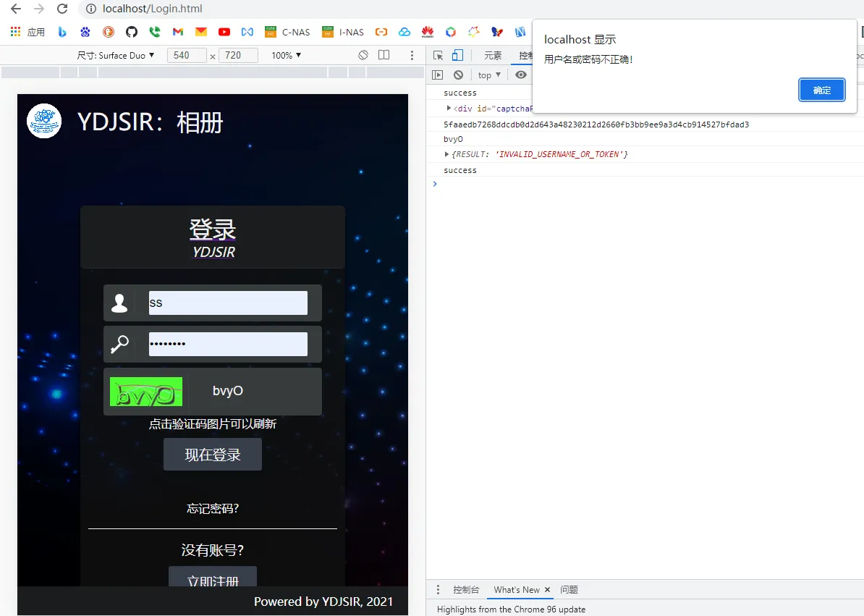Open the 100% zoom dropdown

click(287, 55)
